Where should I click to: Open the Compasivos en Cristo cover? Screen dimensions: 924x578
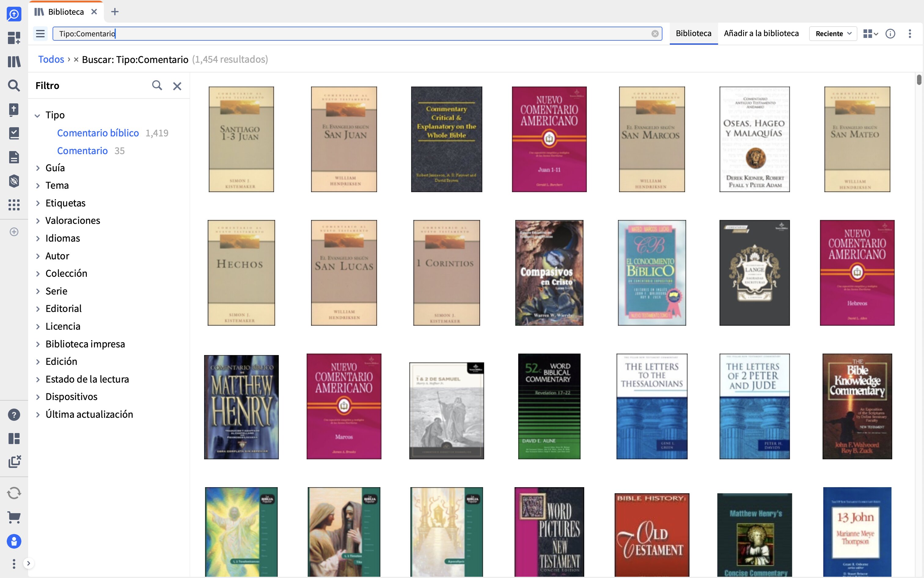pyautogui.click(x=549, y=272)
